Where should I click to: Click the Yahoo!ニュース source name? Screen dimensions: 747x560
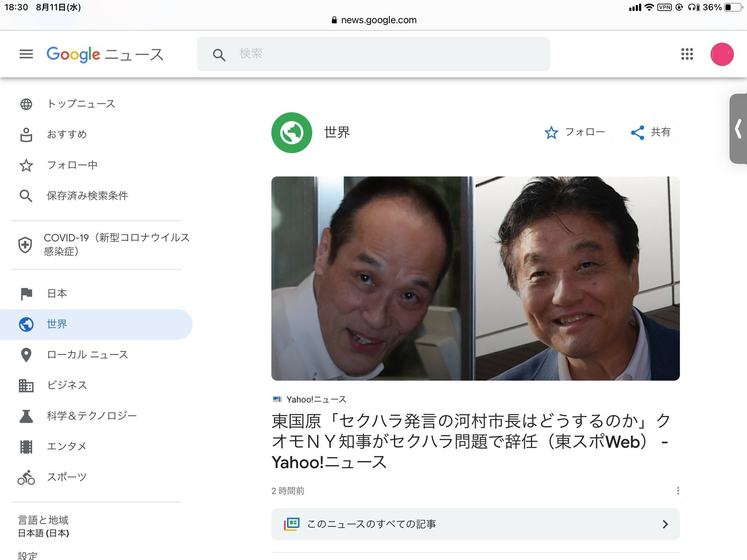(316, 399)
